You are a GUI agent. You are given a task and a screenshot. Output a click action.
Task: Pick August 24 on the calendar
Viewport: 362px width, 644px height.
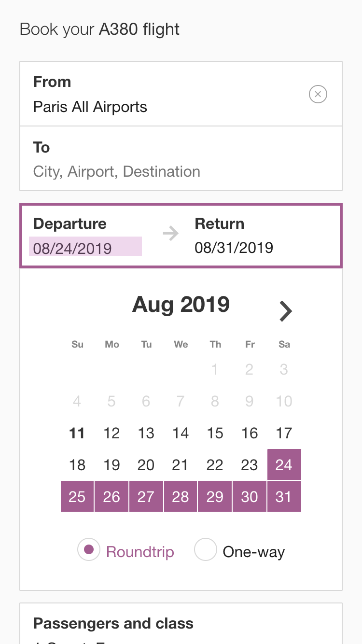[x=284, y=465]
